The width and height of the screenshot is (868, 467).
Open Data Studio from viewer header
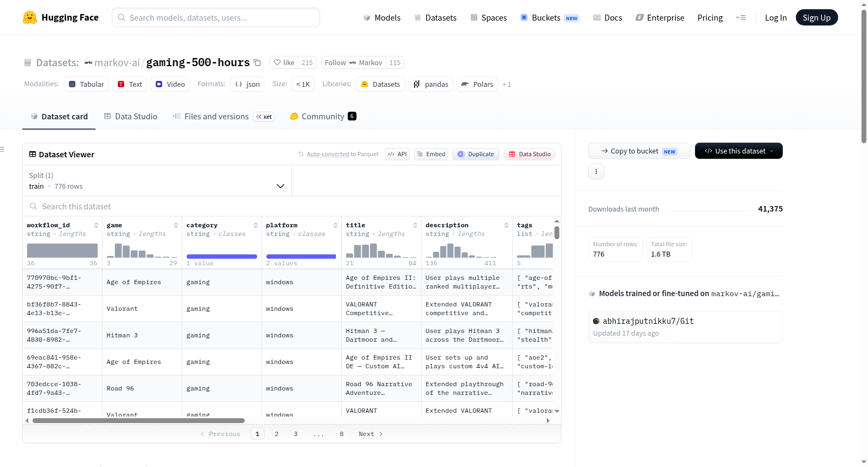pyautogui.click(x=529, y=154)
